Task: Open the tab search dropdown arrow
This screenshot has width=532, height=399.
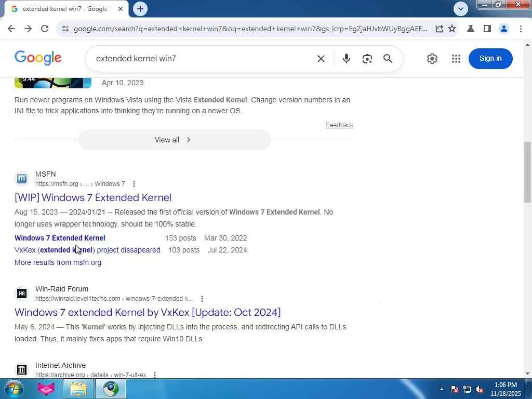Action: click(x=461, y=9)
